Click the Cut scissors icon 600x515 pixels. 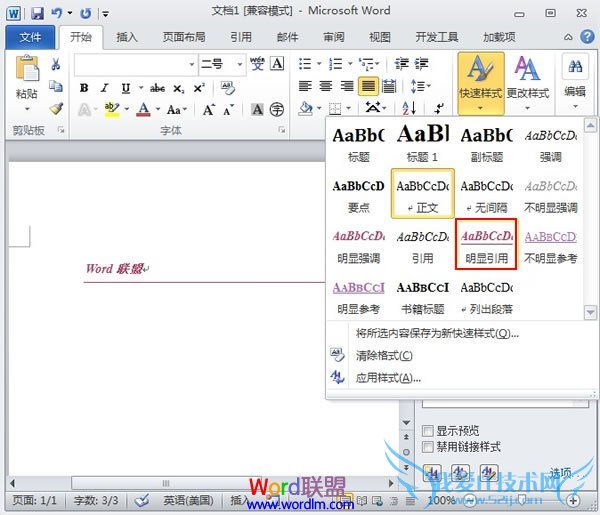point(56,64)
